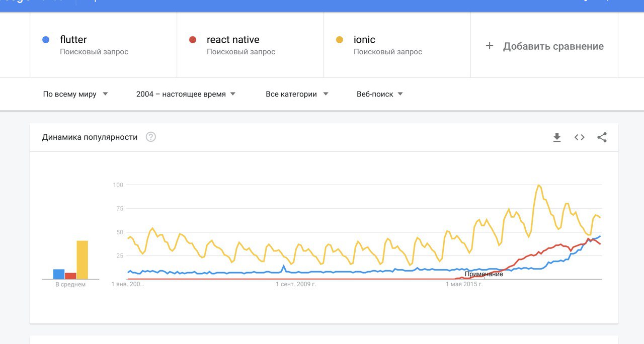The image size is (644, 344).
Task: Click the 1 мая 2015 г. axis label
Action: (x=464, y=285)
